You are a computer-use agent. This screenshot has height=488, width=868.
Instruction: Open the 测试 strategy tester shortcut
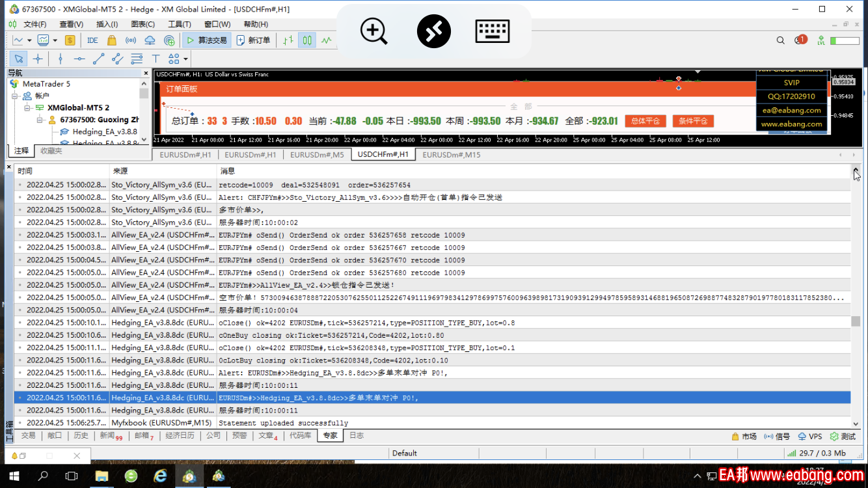[x=843, y=437]
